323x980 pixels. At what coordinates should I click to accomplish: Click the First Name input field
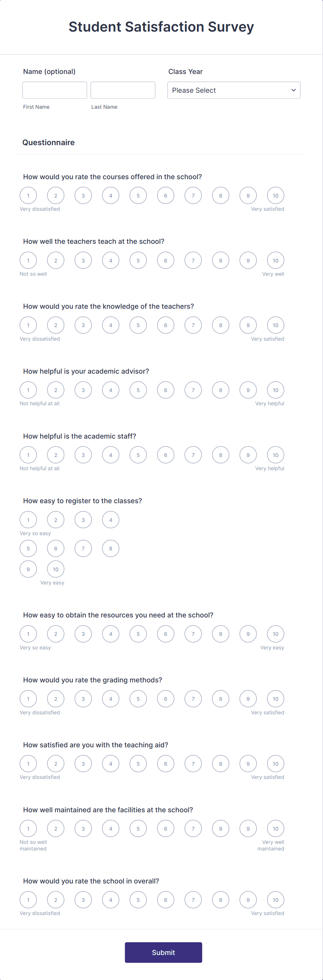tap(54, 90)
